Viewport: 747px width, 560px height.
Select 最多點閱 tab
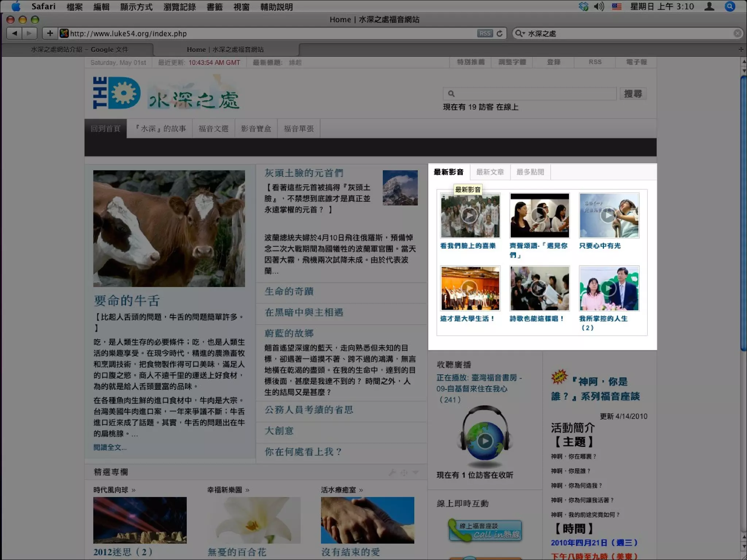(530, 172)
